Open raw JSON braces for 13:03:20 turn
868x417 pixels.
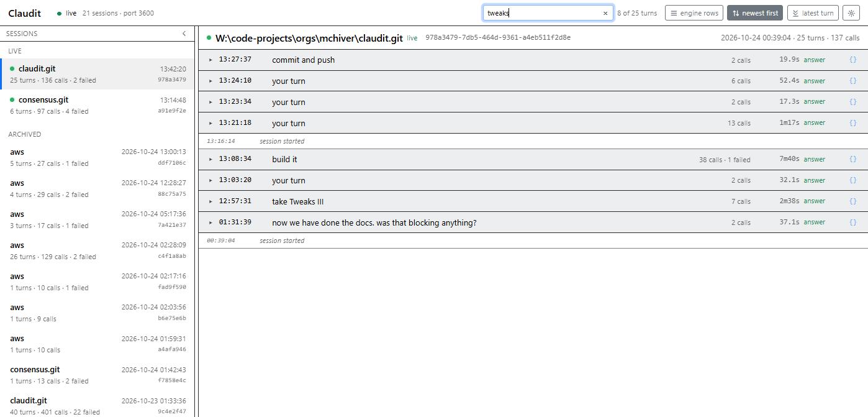852,180
